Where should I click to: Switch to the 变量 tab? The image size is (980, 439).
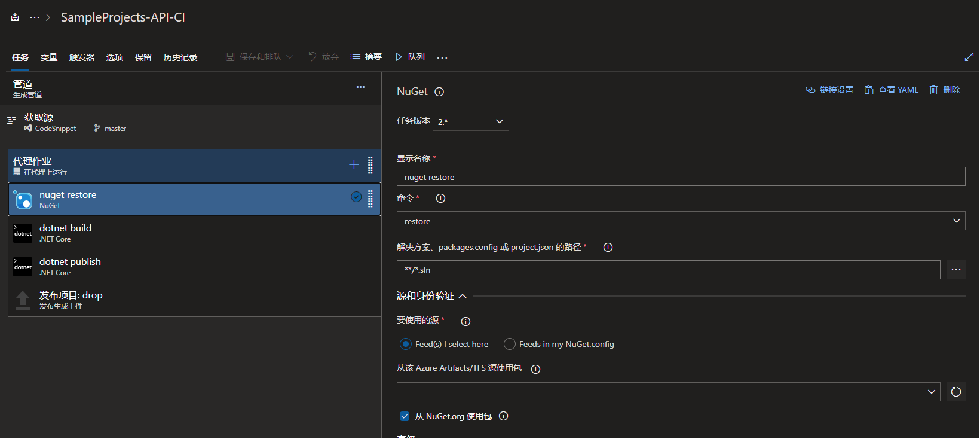tap(49, 57)
